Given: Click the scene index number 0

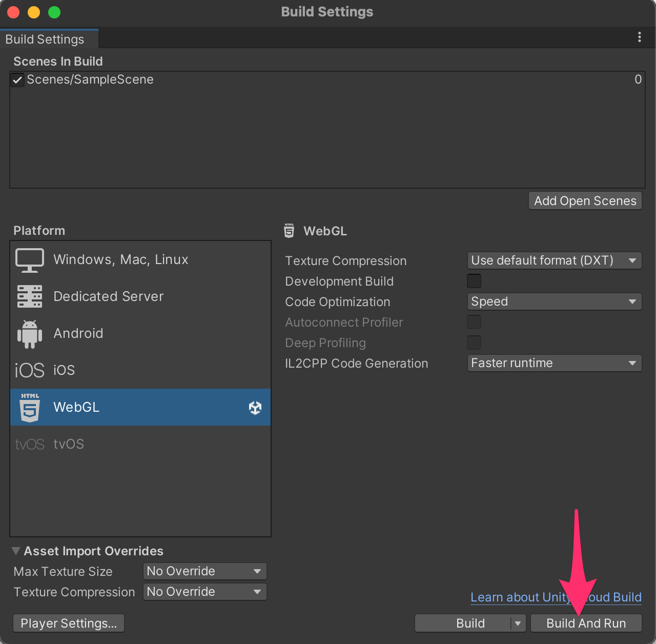Looking at the screenshot, I should (638, 79).
